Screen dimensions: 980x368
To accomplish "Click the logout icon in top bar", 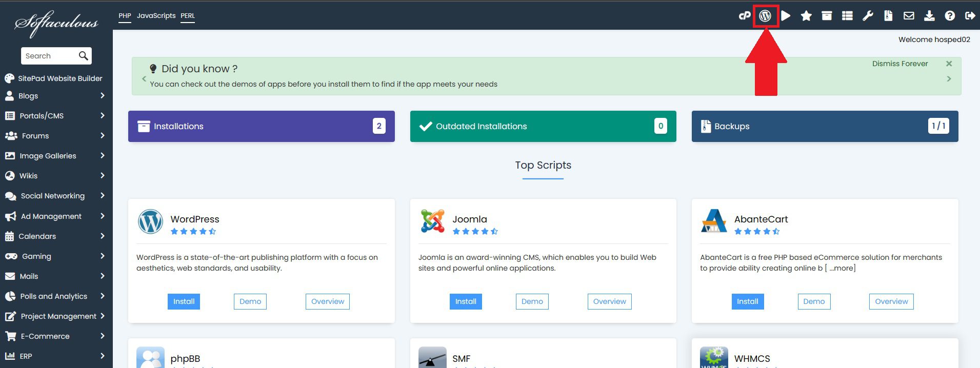I will tap(970, 16).
